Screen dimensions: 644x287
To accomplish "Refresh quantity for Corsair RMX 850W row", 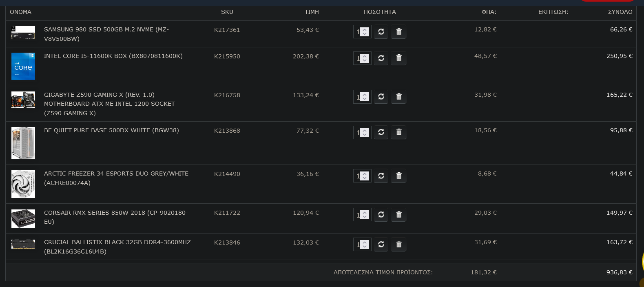I will click(x=381, y=215).
